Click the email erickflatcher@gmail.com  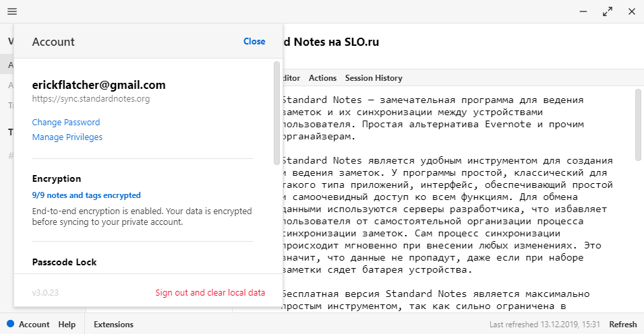tap(98, 85)
